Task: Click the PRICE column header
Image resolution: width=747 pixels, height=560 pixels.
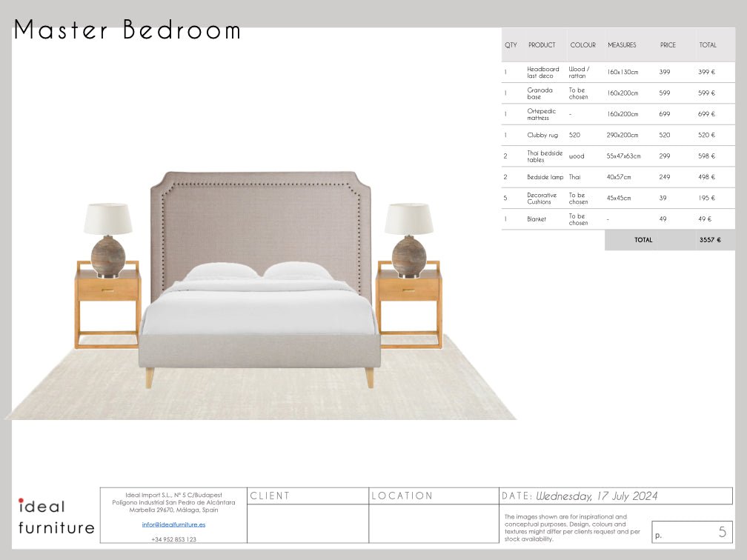Action: [x=668, y=45]
